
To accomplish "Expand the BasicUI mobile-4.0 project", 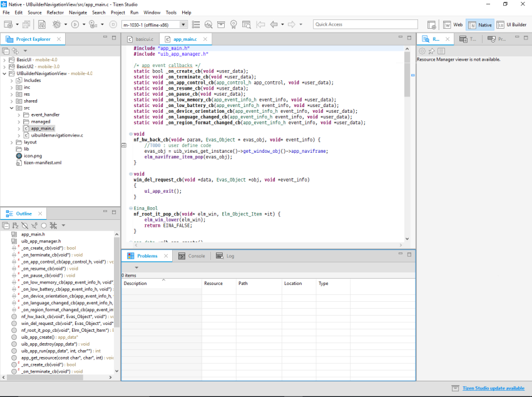I will [5, 59].
